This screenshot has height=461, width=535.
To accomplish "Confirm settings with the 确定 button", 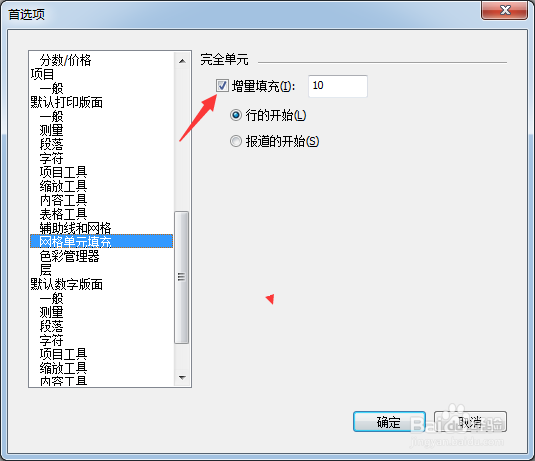I will point(389,422).
